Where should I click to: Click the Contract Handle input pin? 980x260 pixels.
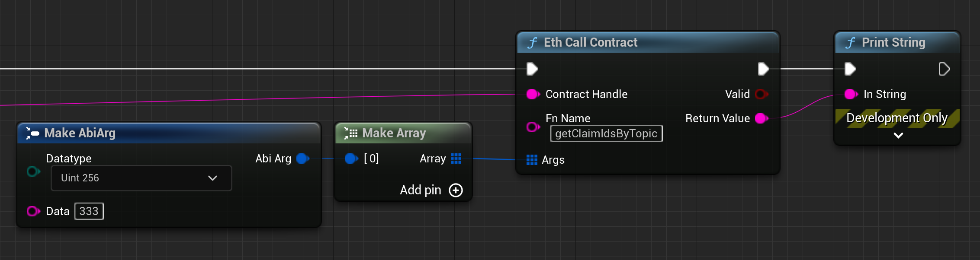[533, 94]
